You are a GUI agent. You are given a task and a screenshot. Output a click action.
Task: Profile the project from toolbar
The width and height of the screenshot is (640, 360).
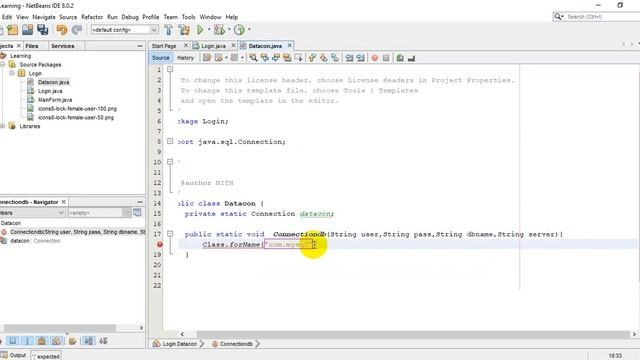pyautogui.click(x=240, y=30)
